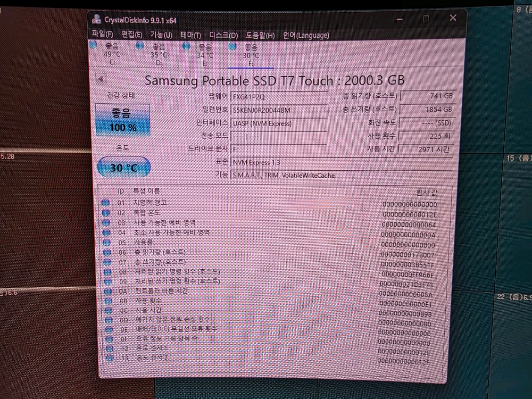Click raw value 000000000000E1

406,304
